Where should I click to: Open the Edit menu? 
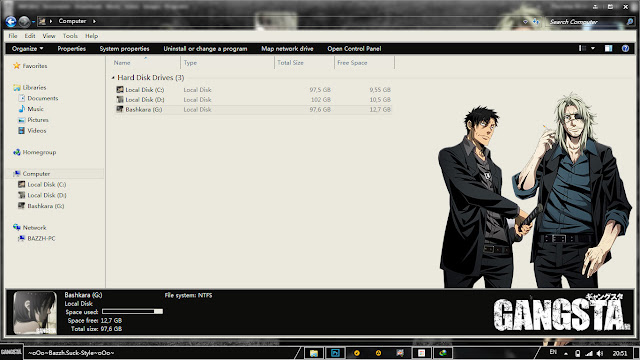pos(30,36)
